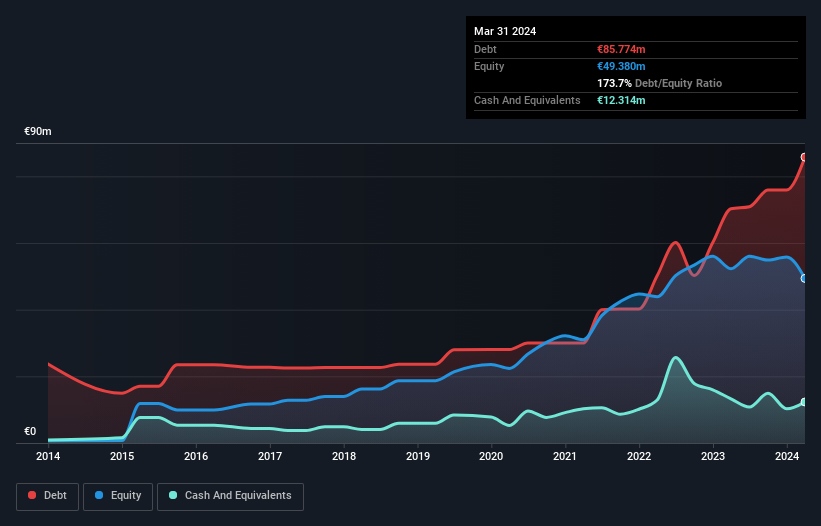Click the 2023 x-axis label
Image resolution: width=821 pixels, height=526 pixels.
pos(713,456)
